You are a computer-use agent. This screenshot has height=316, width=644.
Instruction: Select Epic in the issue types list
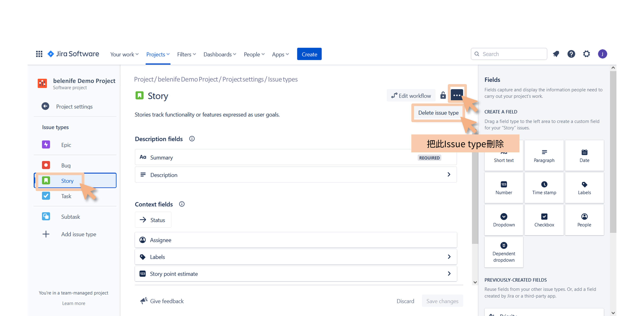[x=75, y=145]
